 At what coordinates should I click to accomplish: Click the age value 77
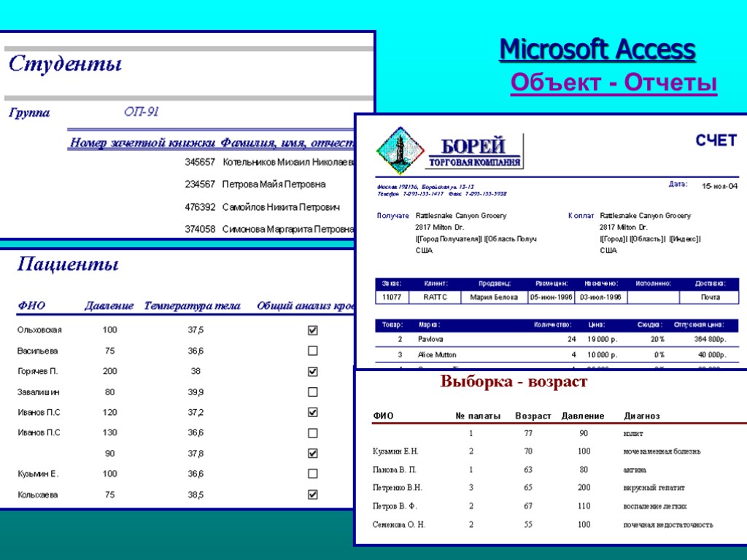[528, 433]
